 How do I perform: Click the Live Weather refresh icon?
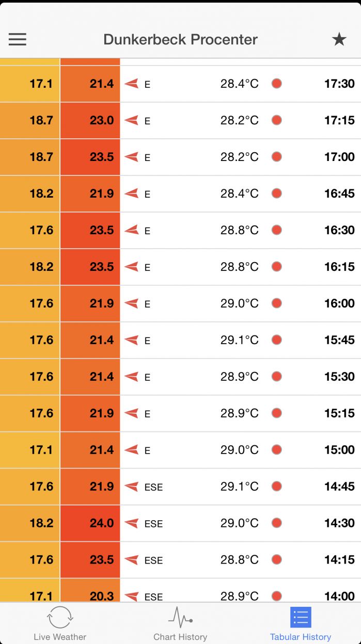pos(60,617)
